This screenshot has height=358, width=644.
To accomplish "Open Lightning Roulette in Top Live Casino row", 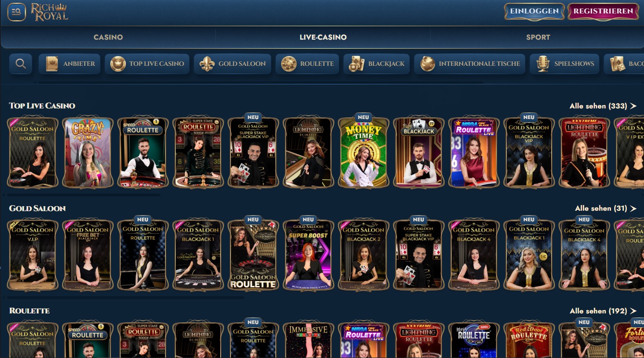I will point(309,152).
